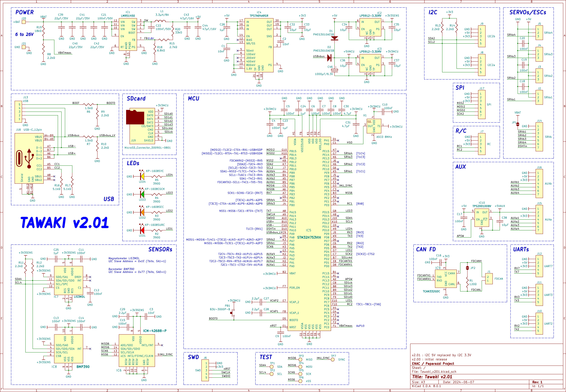Select test point TP1 SDA
The image size is (566, 392).
[272, 367]
